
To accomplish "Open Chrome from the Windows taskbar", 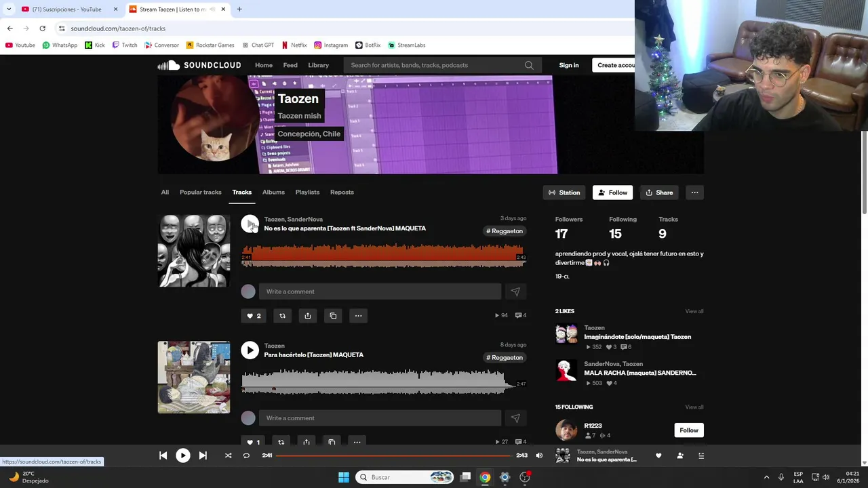I will pyautogui.click(x=485, y=477).
